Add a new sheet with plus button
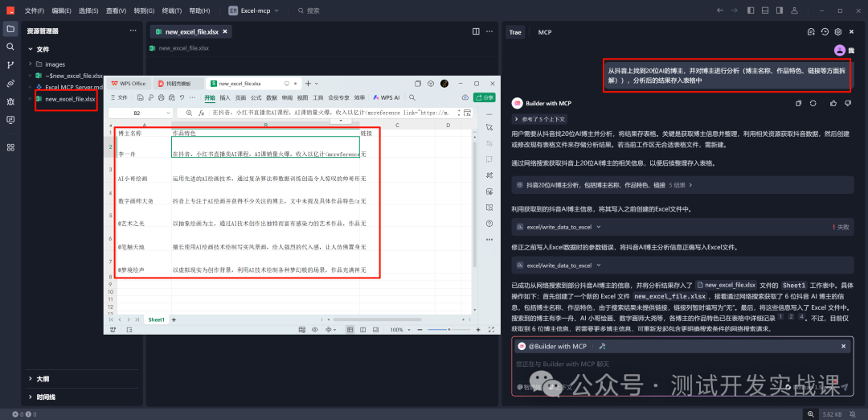The width and height of the screenshot is (868, 420). coord(174,319)
